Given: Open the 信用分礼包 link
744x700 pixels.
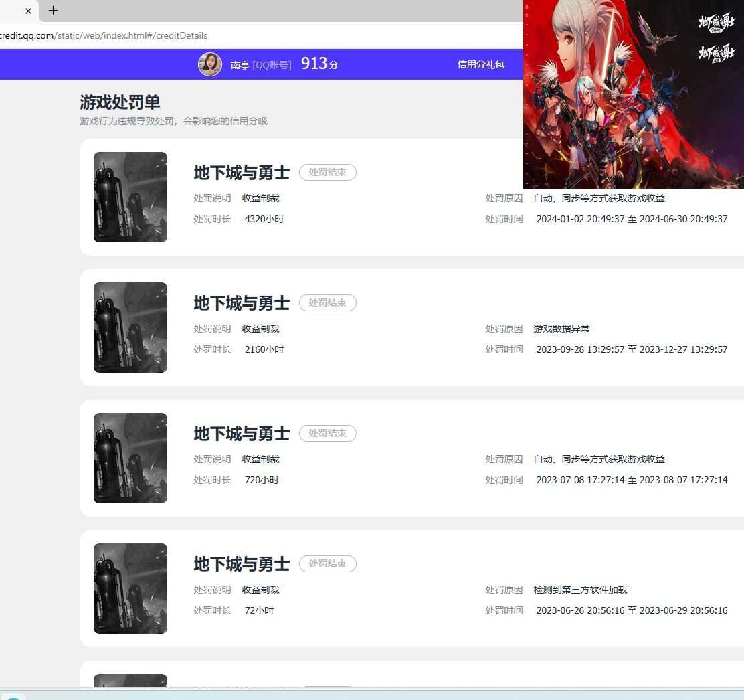Looking at the screenshot, I should coord(480,64).
